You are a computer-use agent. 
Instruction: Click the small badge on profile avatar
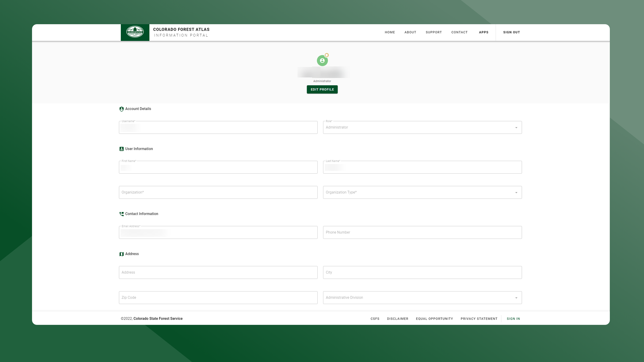[x=327, y=55]
